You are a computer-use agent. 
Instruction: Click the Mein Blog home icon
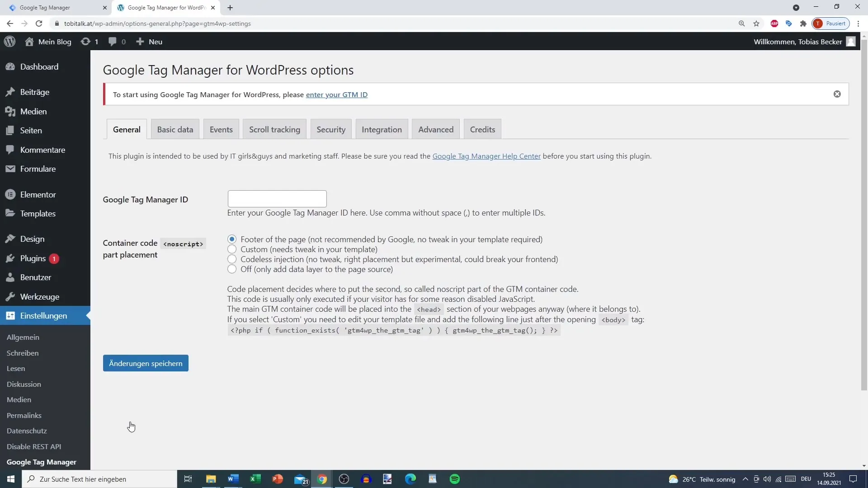coord(29,42)
